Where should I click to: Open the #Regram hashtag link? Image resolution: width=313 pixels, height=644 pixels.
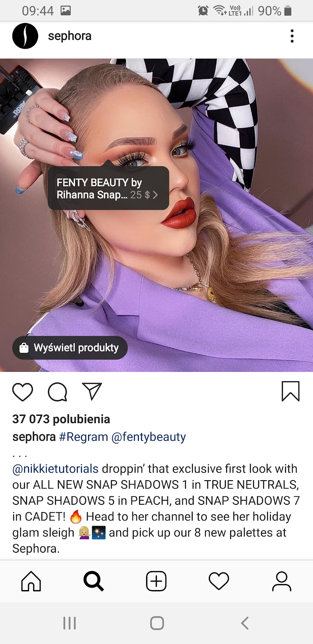[x=84, y=437]
